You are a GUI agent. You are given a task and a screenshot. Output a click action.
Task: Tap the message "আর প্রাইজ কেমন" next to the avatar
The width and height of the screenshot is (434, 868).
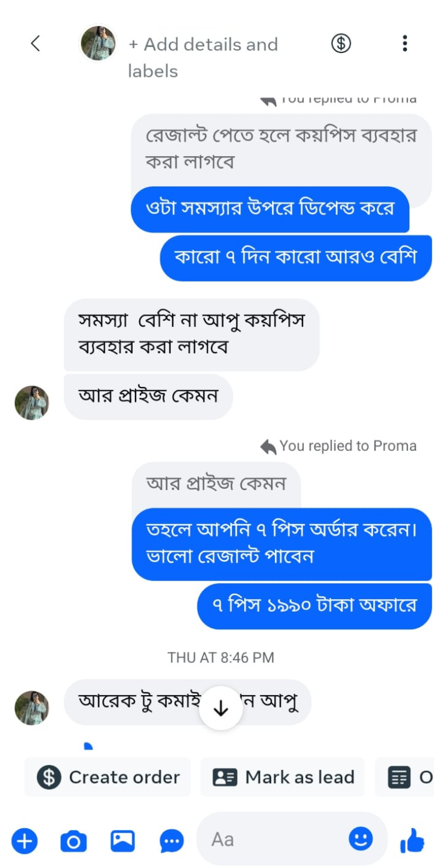click(148, 397)
